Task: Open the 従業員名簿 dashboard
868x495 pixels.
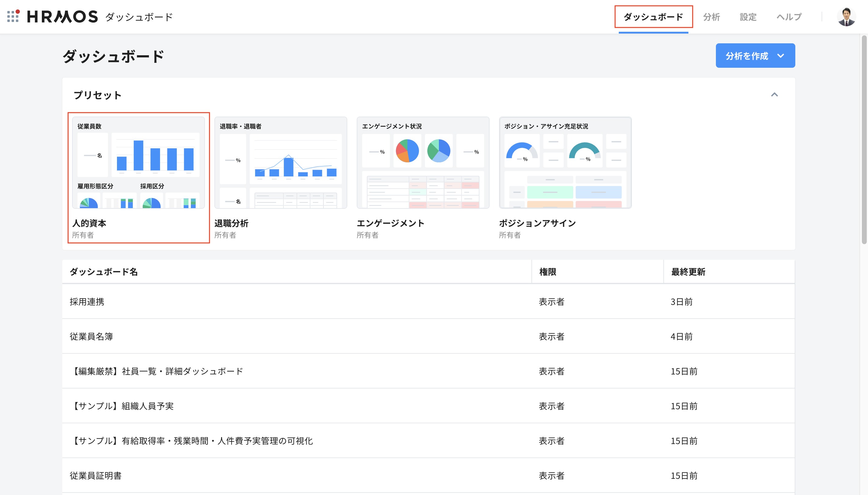Action: [91, 336]
